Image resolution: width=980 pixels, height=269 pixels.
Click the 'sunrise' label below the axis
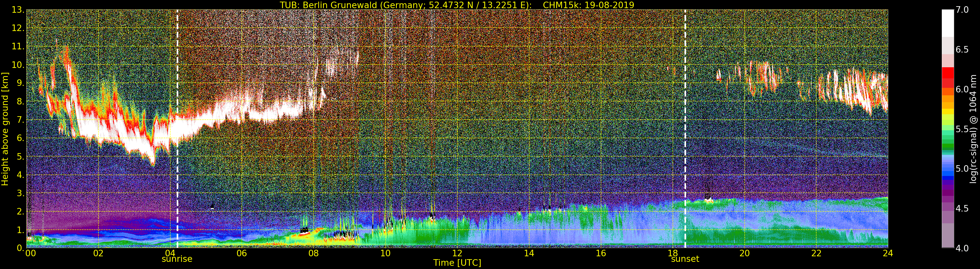click(177, 259)
